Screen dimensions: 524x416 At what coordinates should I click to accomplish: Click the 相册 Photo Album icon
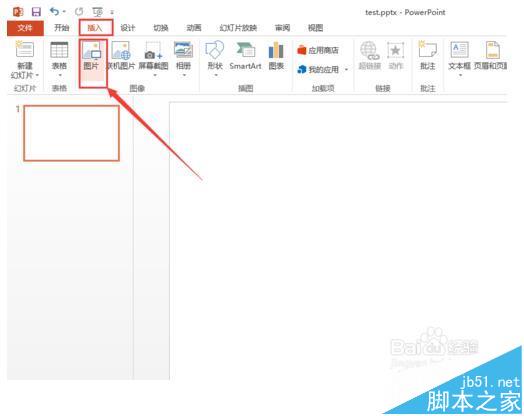coord(183,50)
